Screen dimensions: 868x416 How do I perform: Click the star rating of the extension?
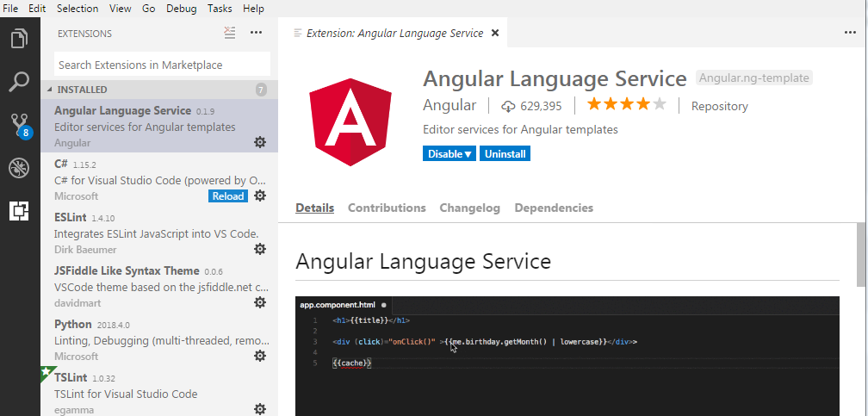(x=627, y=105)
